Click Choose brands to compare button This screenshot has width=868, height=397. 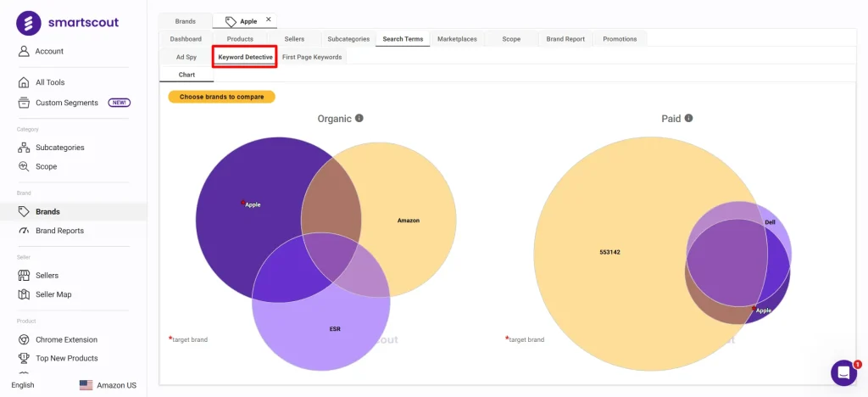click(221, 97)
